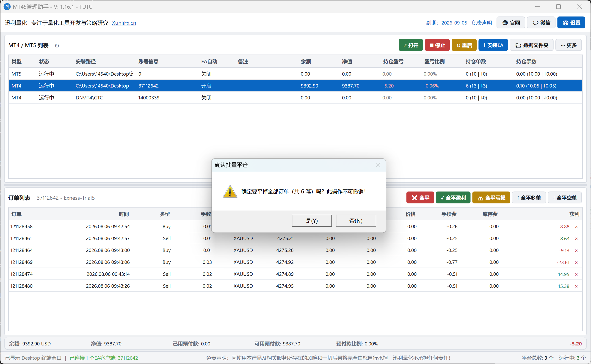This screenshot has width=591, height=364.
Task: Click the red 停止 button
Action: tap(437, 45)
